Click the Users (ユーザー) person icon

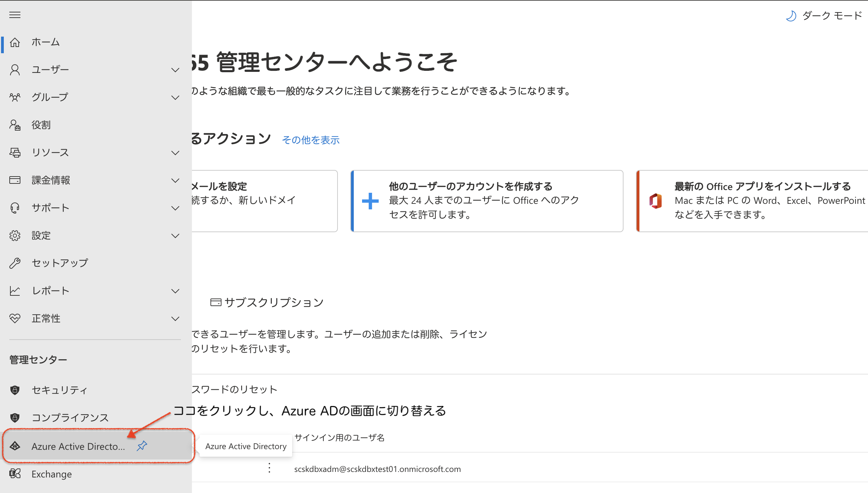click(x=15, y=70)
